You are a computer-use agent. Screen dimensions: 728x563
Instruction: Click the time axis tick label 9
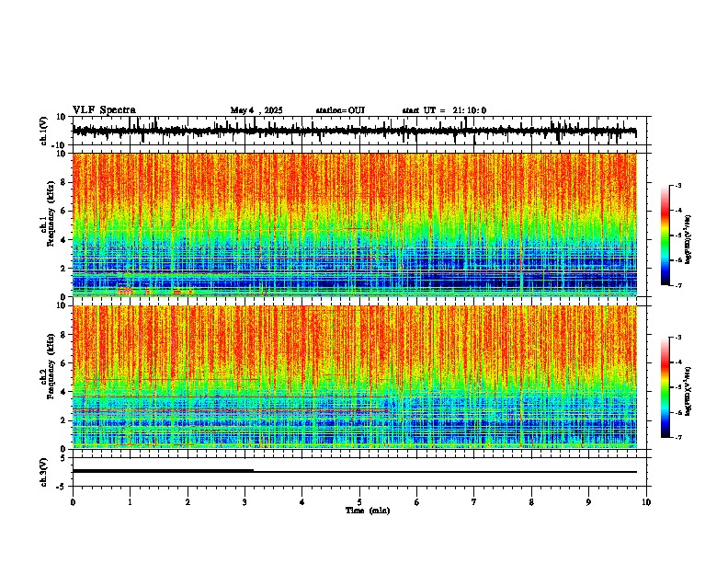point(588,502)
